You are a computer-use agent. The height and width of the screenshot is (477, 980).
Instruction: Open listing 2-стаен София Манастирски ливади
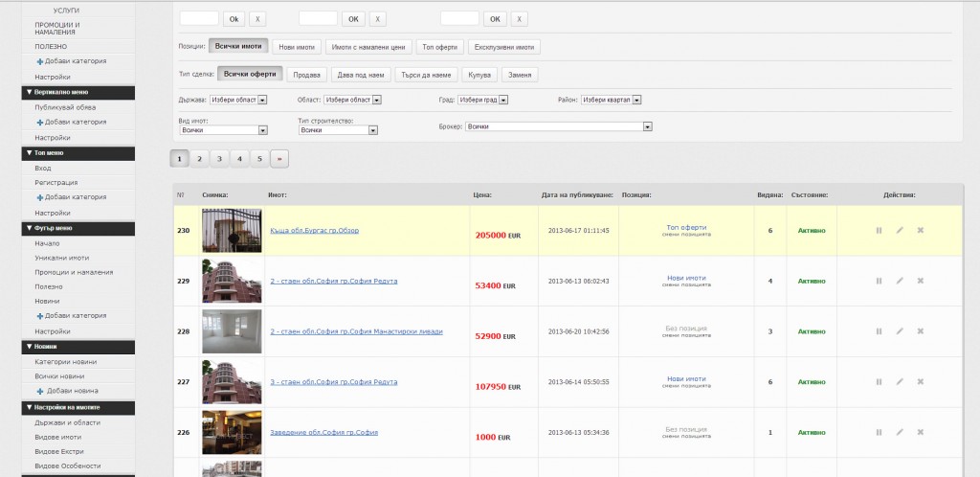click(356, 331)
